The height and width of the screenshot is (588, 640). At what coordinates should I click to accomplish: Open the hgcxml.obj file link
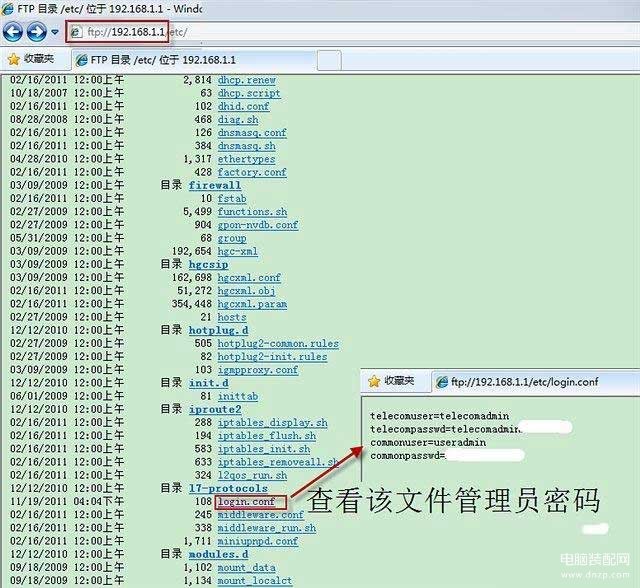[x=246, y=291]
